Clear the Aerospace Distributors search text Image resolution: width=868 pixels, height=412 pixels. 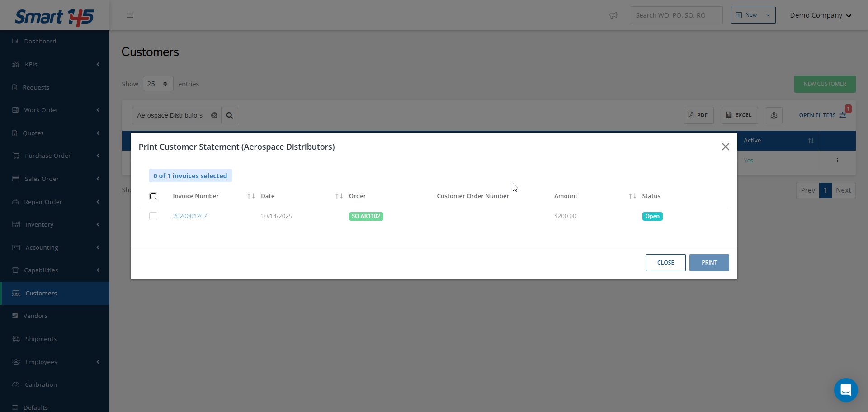[x=214, y=115]
